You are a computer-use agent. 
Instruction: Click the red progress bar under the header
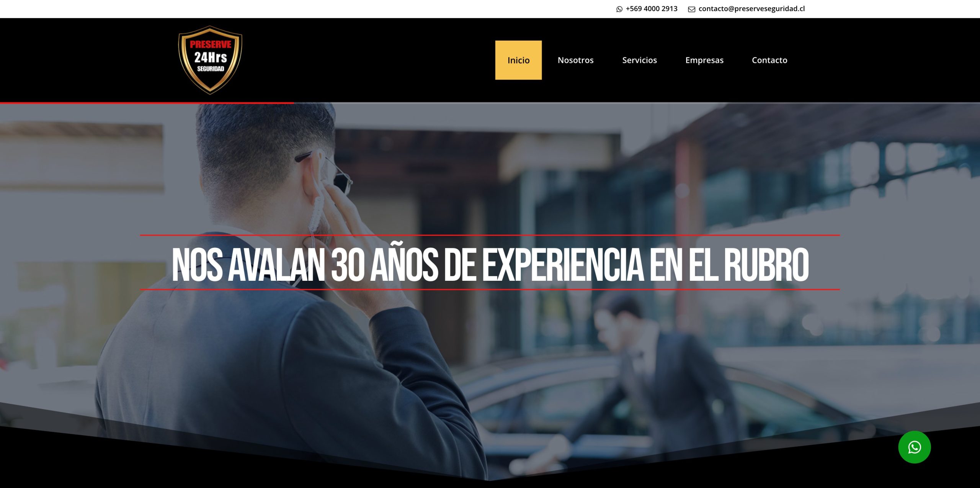[147, 103]
